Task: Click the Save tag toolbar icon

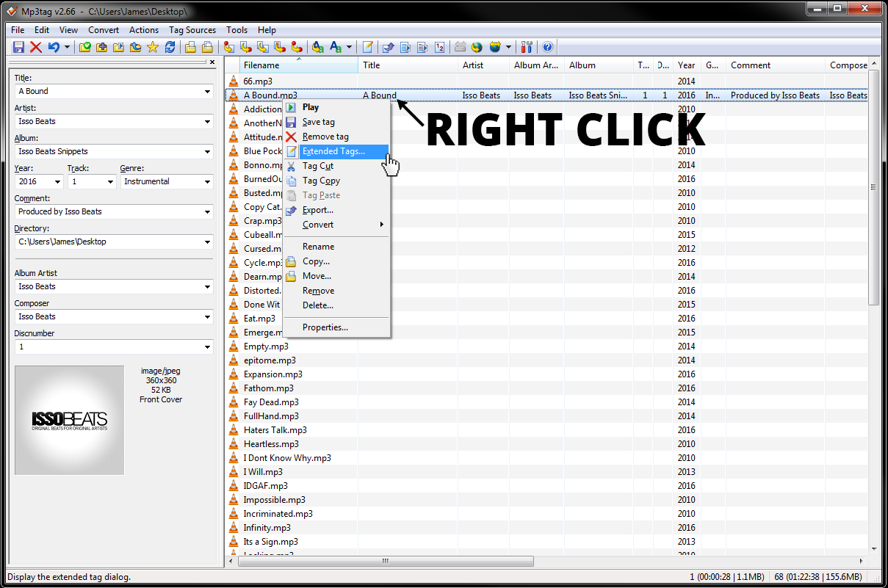Action: point(19,47)
